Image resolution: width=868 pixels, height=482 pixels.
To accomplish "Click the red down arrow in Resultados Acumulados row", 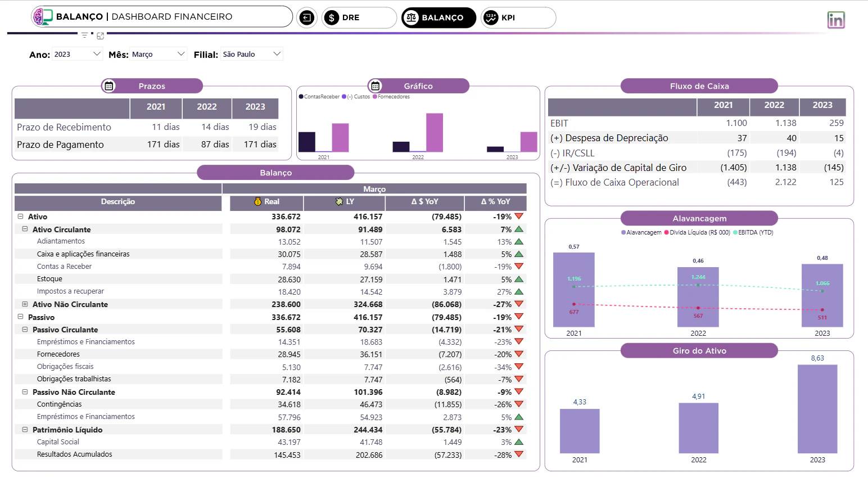I will 519,454.
